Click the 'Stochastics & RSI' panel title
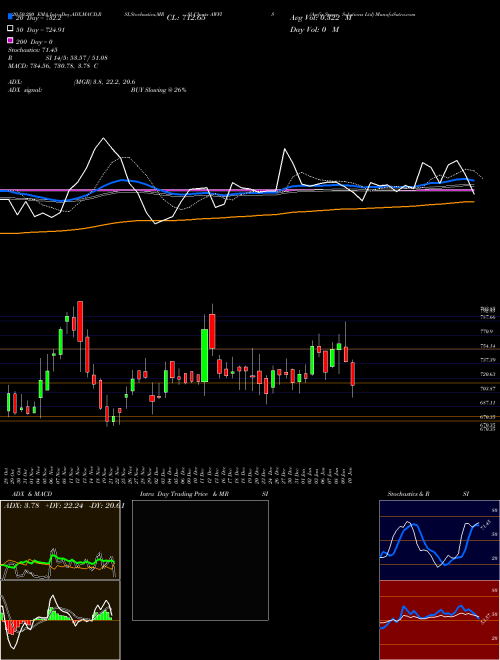Viewport: 500px width, 660px height. click(x=428, y=494)
